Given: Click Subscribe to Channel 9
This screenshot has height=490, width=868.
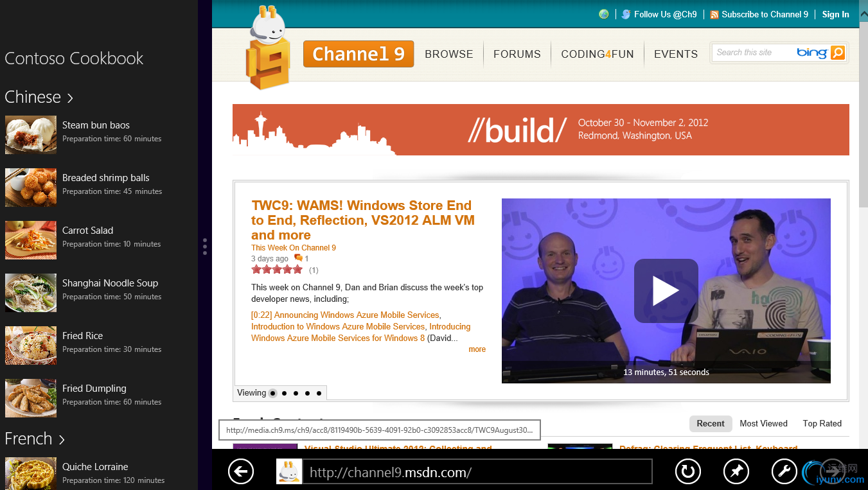Looking at the screenshot, I should point(765,15).
